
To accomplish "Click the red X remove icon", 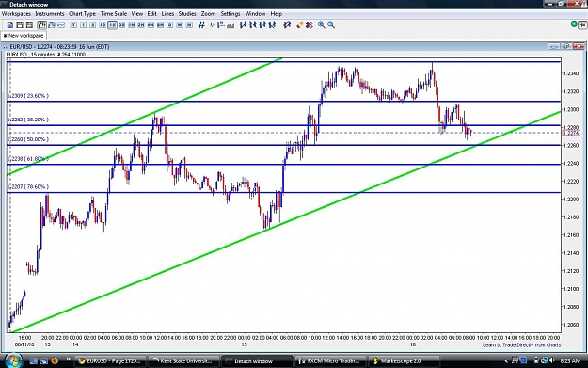I will [309, 25].
